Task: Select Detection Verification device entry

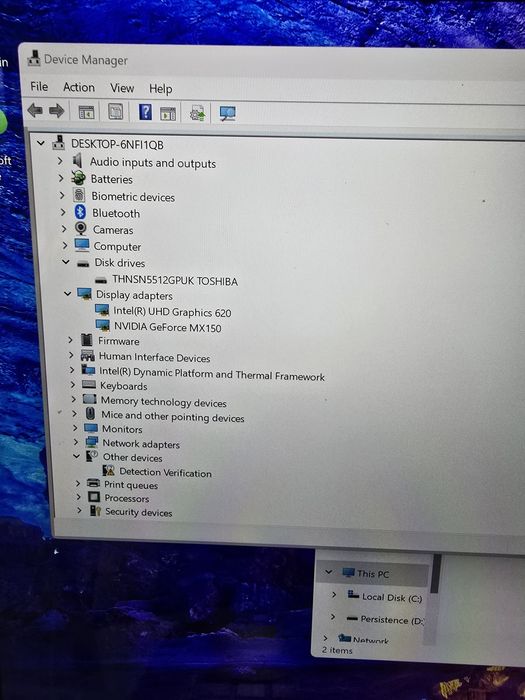Action: pyautogui.click(x=166, y=472)
